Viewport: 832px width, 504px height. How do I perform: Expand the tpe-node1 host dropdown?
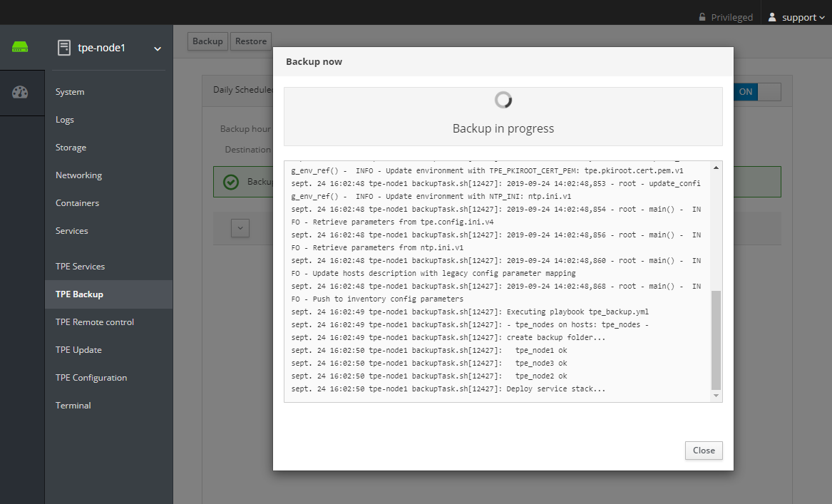pos(158,48)
